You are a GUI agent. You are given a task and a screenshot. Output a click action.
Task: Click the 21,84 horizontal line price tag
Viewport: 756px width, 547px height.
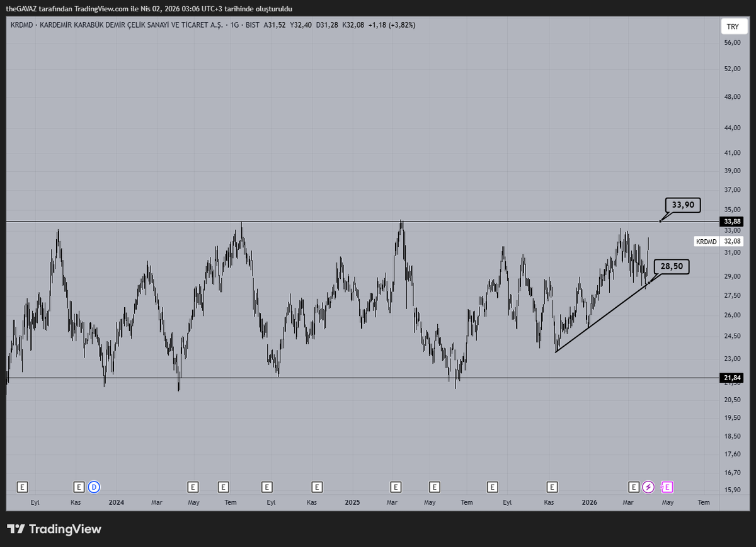click(x=732, y=378)
